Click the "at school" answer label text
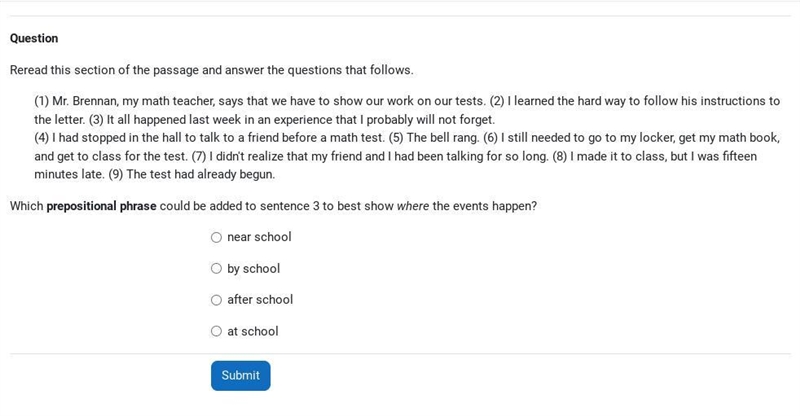The width and height of the screenshot is (800, 416). click(x=253, y=331)
